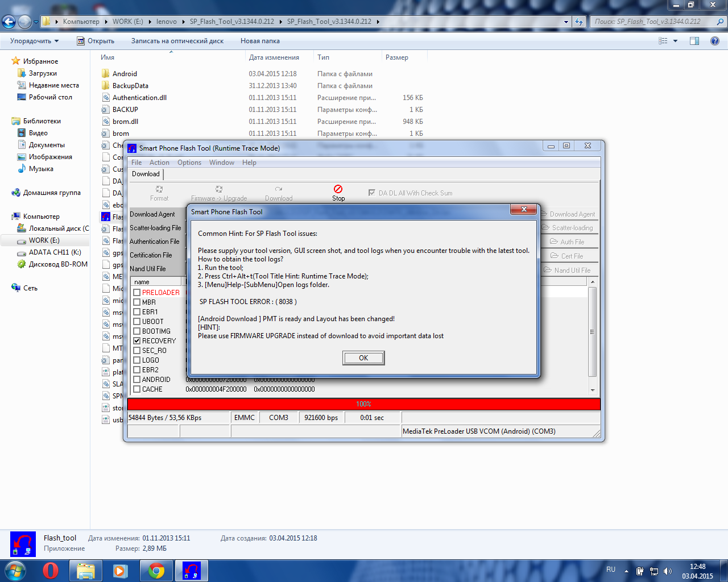728x582 pixels.
Task: Click Новая папка in Explorer toolbar
Action: point(260,41)
